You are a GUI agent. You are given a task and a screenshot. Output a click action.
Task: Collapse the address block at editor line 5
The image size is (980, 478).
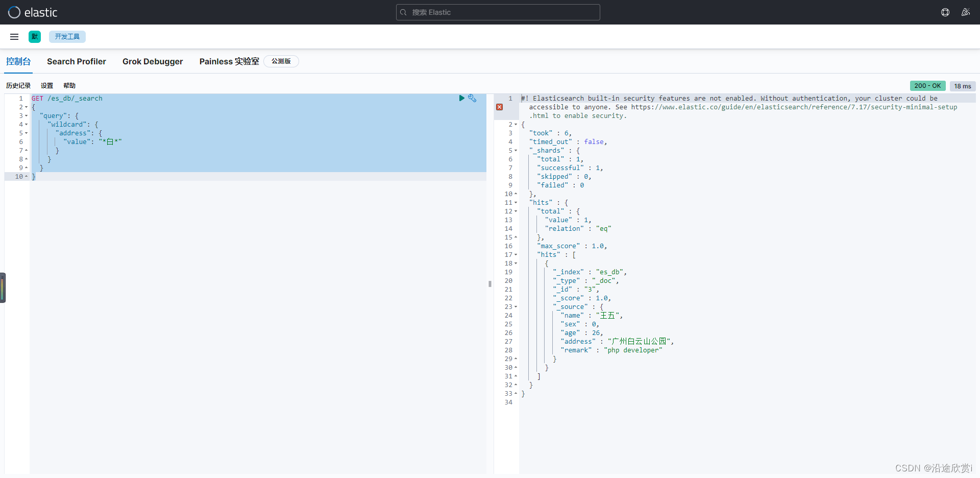pyautogui.click(x=26, y=133)
